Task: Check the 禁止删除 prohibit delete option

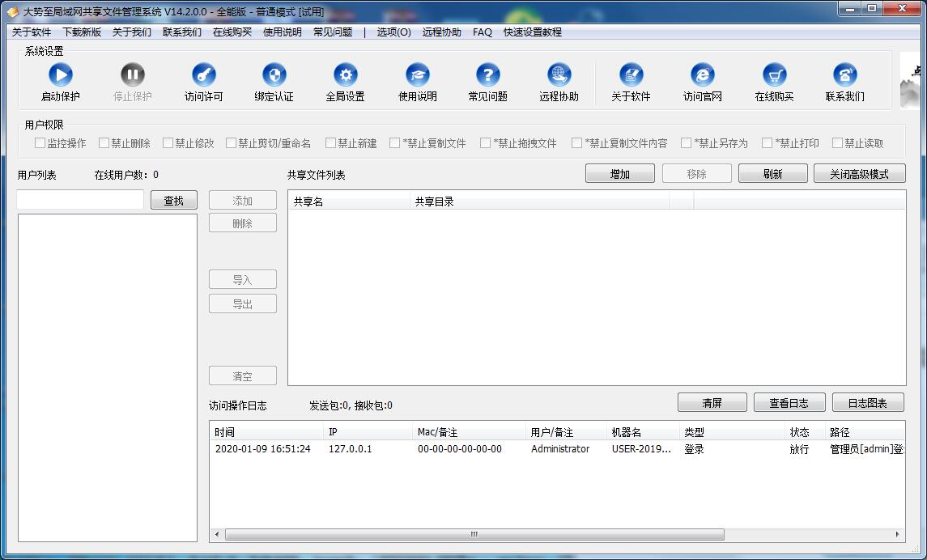Action: click(x=104, y=142)
